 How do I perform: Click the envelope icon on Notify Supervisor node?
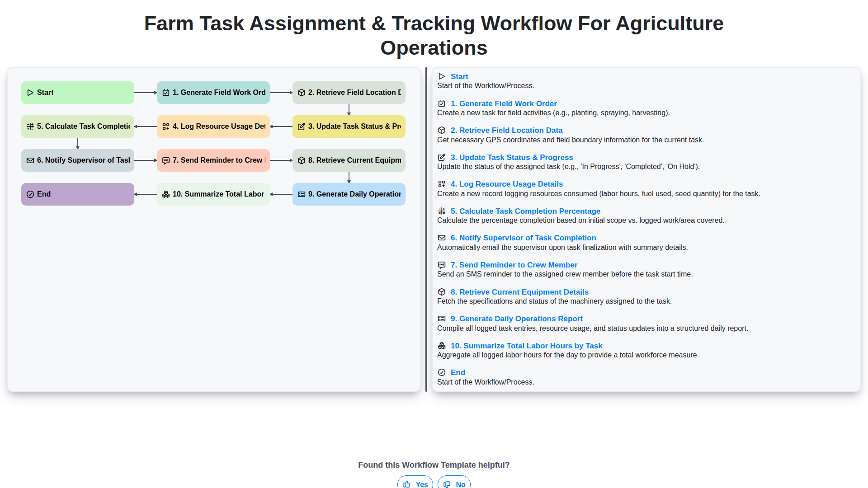click(x=30, y=160)
